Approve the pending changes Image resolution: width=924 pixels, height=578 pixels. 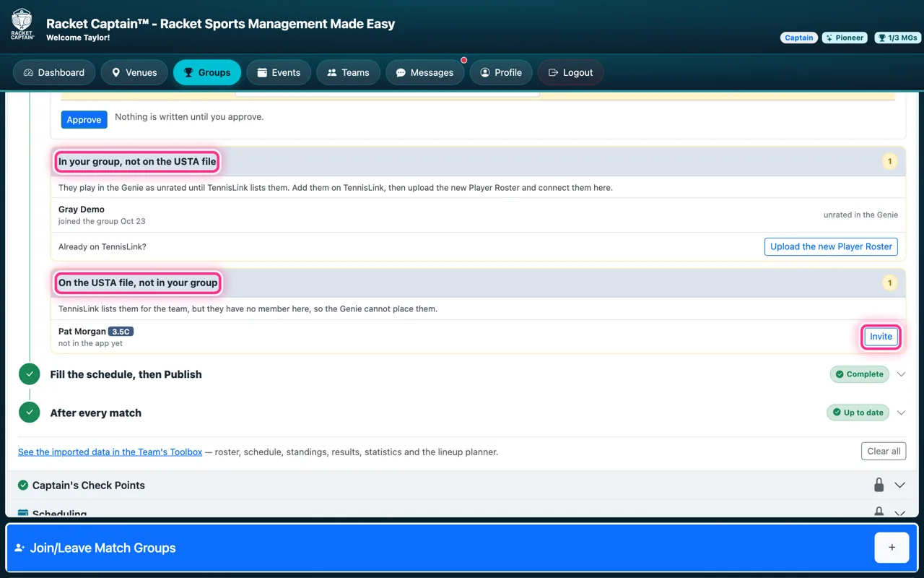[84, 120]
